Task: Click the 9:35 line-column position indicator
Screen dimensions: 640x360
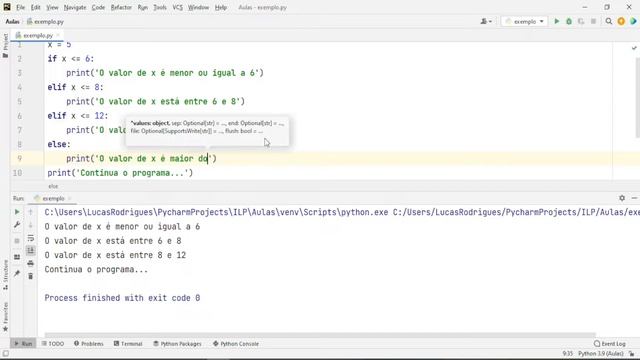Action: coord(567,353)
